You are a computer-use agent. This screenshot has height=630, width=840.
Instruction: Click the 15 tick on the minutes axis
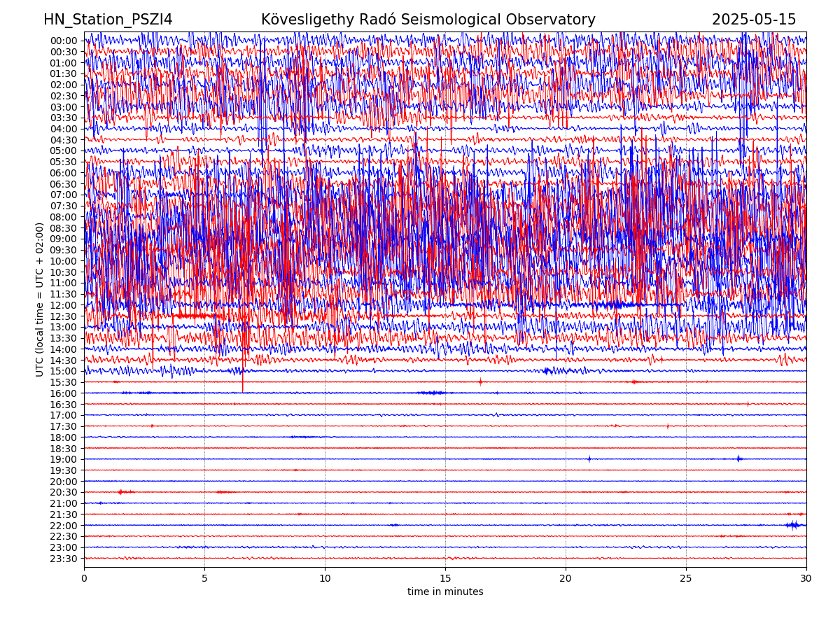[445, 578]
